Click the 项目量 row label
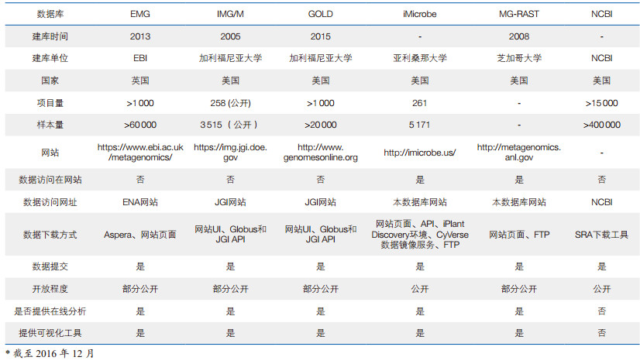This screenshot has width=640, height=364. click(50, 103)
